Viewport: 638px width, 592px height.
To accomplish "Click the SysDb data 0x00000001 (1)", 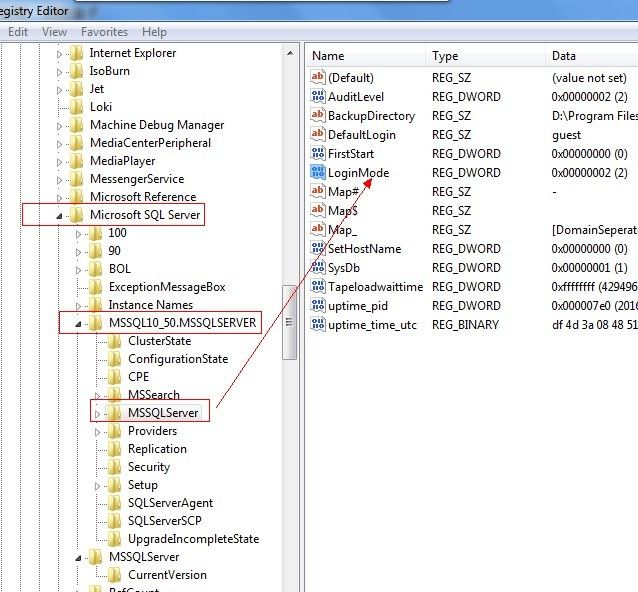I will point(590,268).
